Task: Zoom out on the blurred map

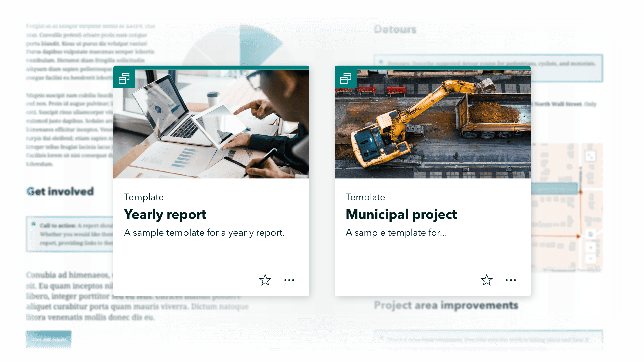Action: click(591, 258)
